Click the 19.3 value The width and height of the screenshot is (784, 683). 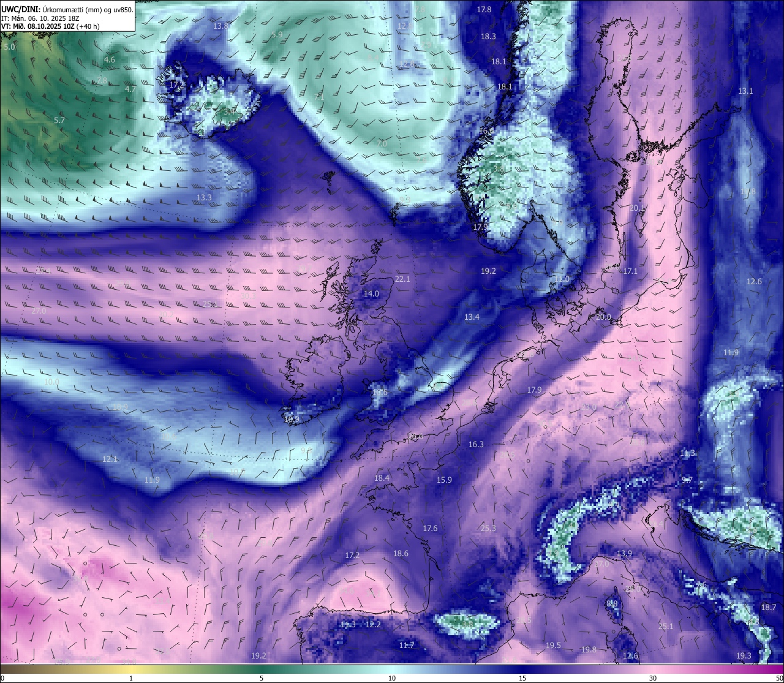click(743, 655)
